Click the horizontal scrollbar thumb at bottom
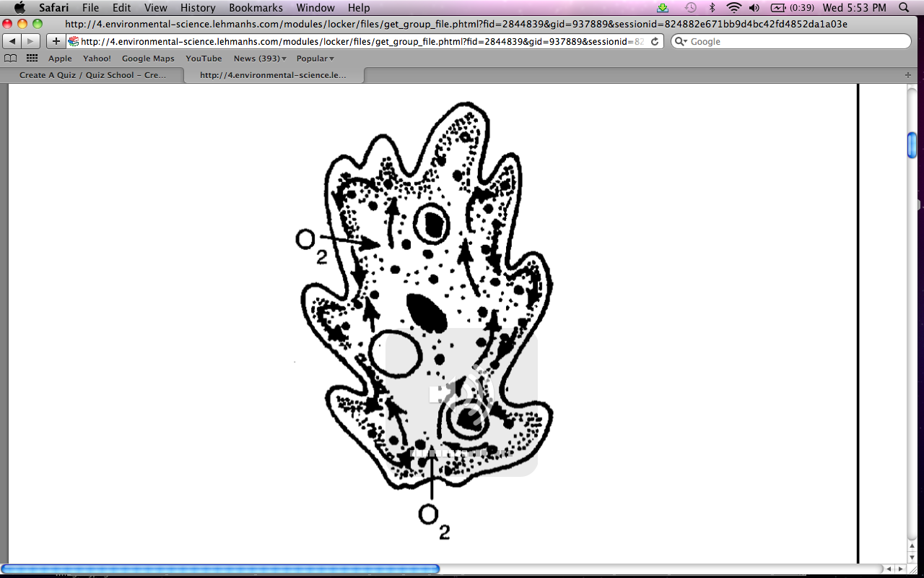The height and width of the screenshot is (578, 924). [x=220, y=569]
